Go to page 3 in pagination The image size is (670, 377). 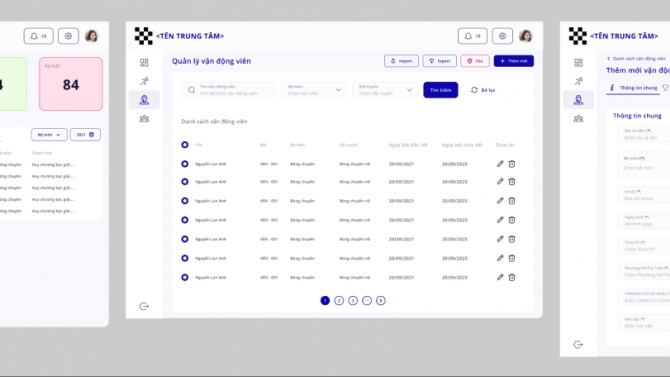pyautogui.click(x=353, y=300)
